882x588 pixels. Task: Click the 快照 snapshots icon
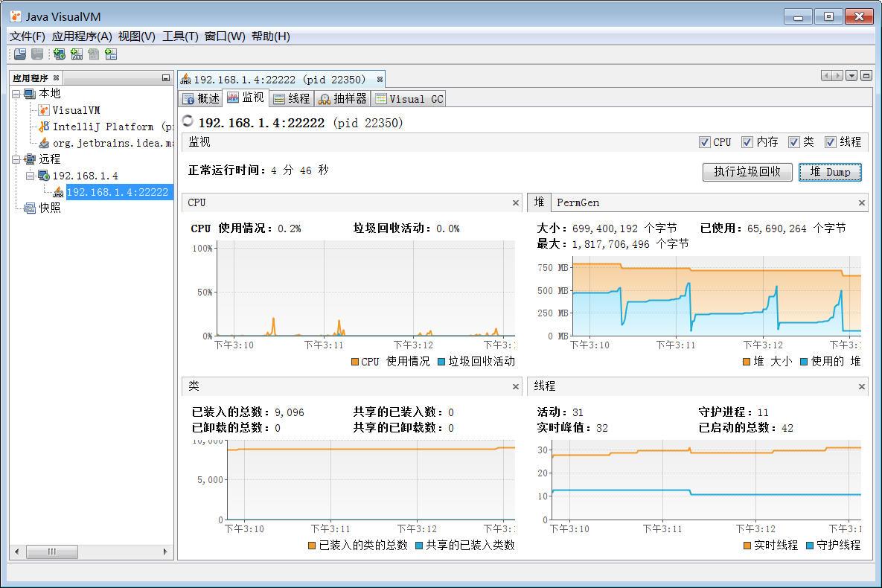click(30, 208)
